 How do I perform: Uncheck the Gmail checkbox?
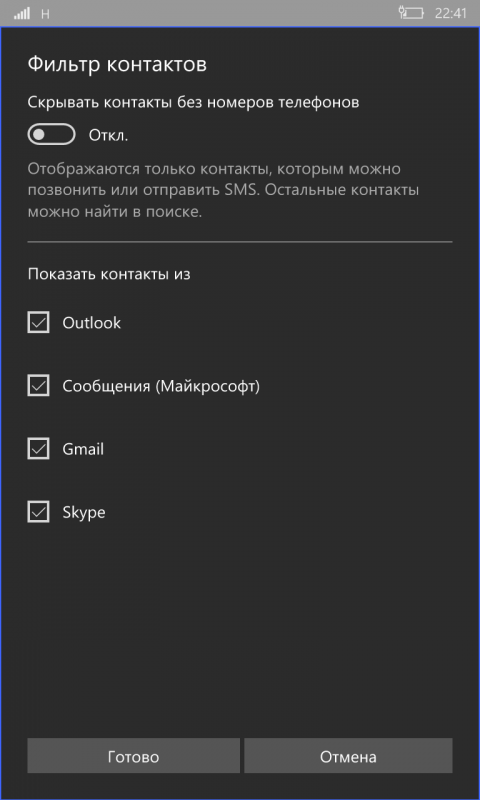tap(38, 449)
